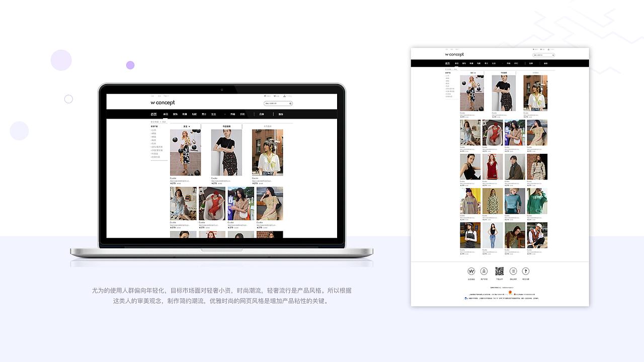
Task: Open the light blue dress photo in the laptop mockup
Action: 183,204
